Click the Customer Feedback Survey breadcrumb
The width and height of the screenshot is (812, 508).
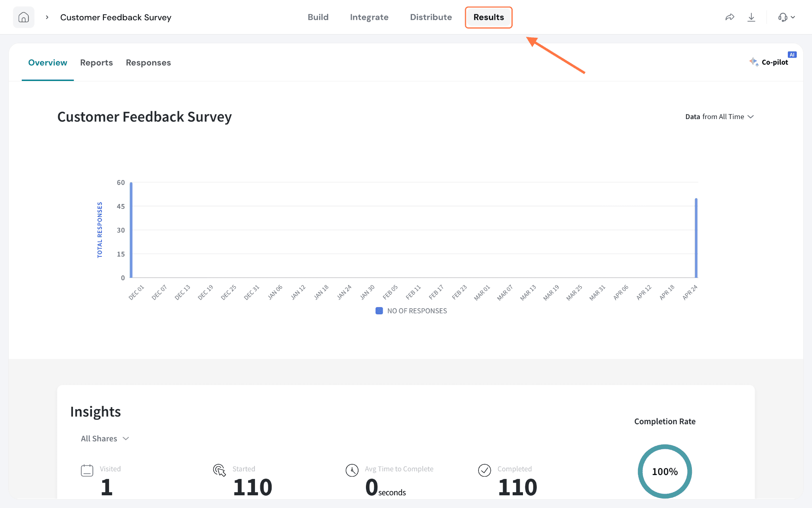pyautogui.click(x=116, y=17)
